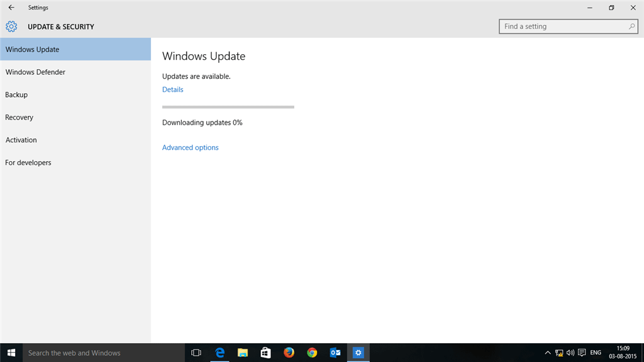Minimize the Settings window
This screenshot has width=644, height=362.
(x=590, y=8)
